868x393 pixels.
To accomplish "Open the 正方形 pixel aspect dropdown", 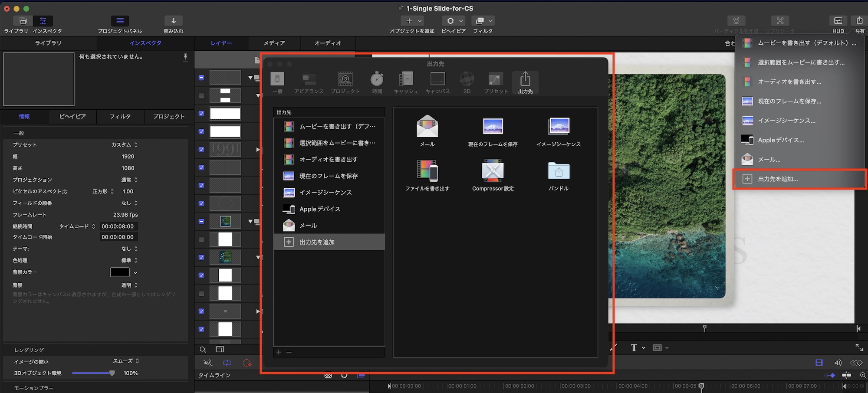I will click(x=103, y=191).
